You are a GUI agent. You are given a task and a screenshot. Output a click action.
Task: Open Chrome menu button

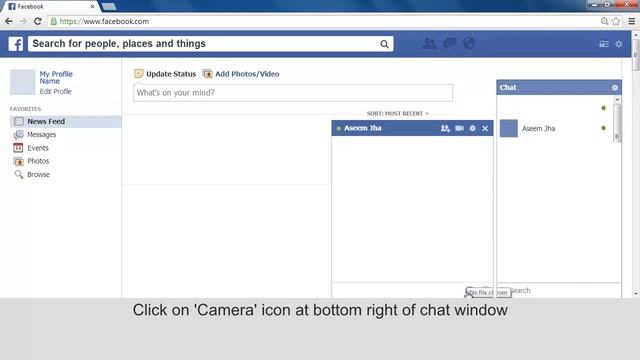tap(631, 21)
